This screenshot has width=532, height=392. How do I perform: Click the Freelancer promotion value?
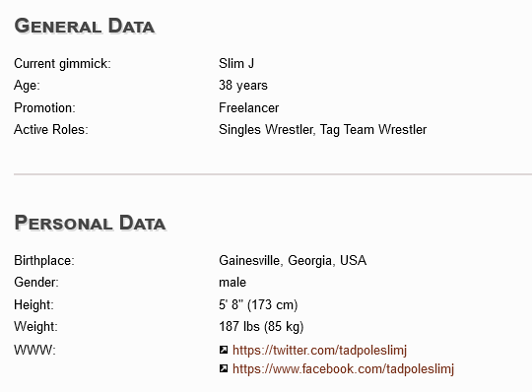pos(248,107)
